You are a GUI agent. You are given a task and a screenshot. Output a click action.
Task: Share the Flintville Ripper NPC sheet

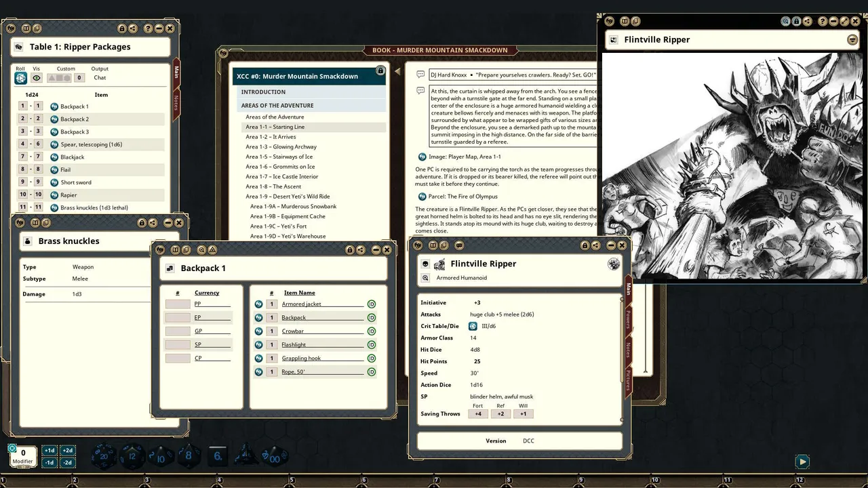[595, 245]
